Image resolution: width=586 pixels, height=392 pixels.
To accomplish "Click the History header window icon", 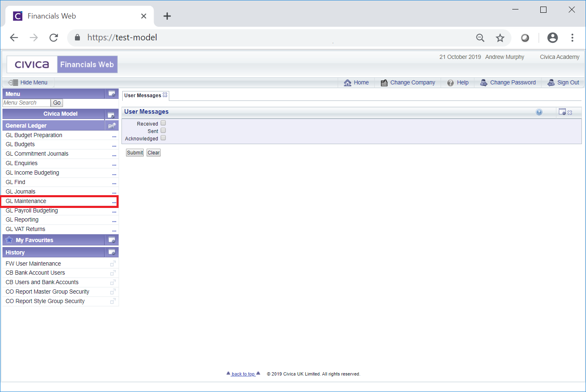I will [112, 252].
